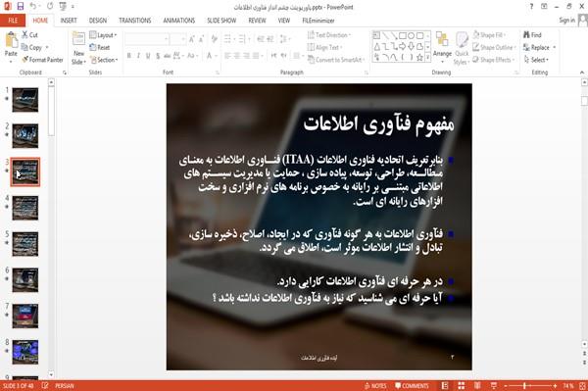
Task: Clear all formatting with eraser icon
Action: [x=214, y=39]
